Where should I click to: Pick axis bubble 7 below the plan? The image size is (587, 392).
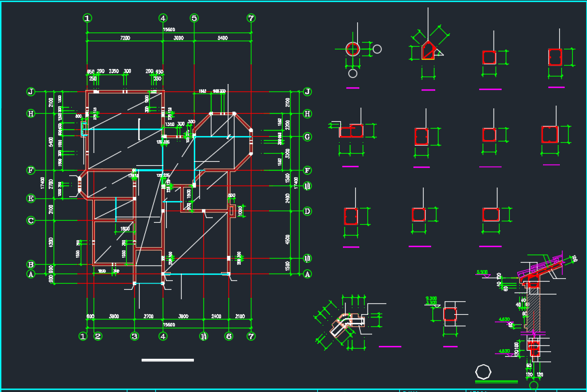(x=251, y=336)
